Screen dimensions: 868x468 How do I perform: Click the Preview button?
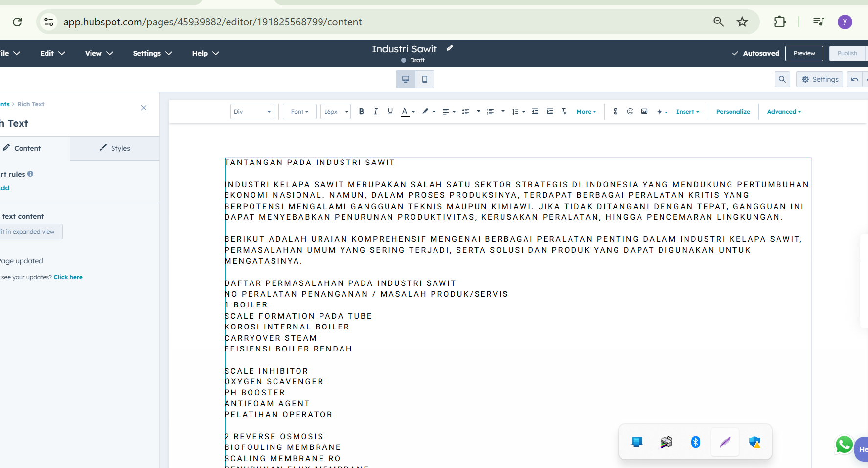pos(804,53)
